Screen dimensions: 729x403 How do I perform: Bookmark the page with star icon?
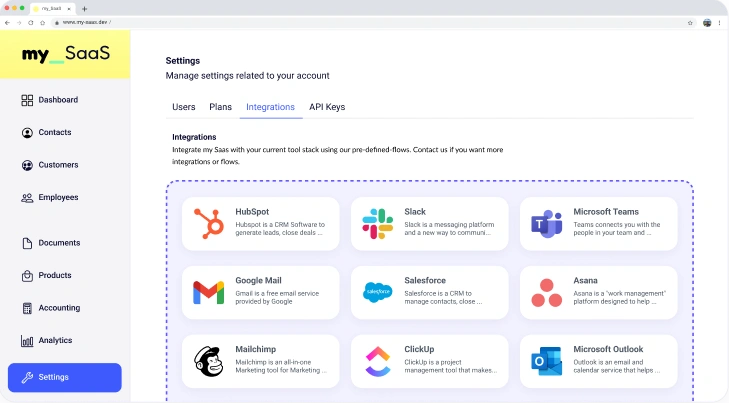690,21
